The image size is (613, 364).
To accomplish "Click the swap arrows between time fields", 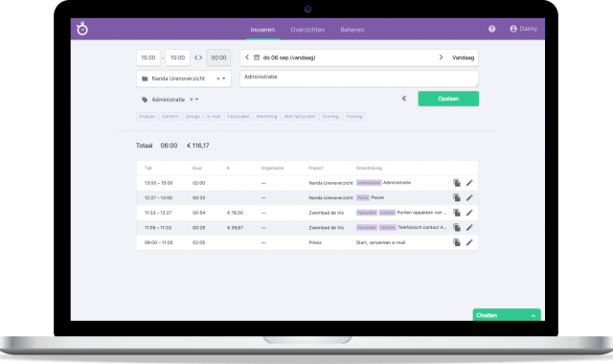I will [198, 57].
